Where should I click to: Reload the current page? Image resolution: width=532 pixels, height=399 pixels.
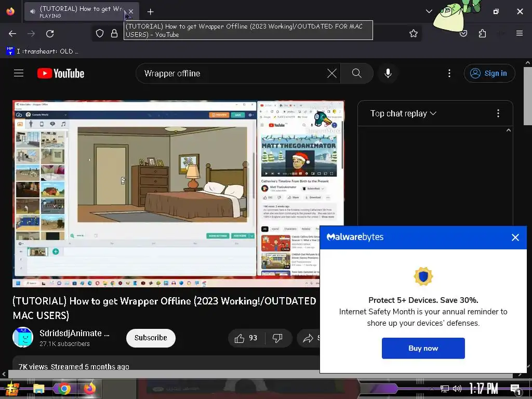(x=50, y=34)
